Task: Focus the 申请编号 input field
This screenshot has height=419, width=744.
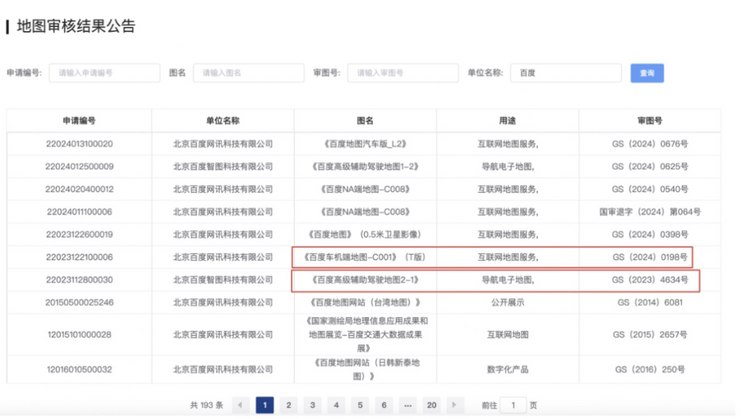Action: point(104,73)
